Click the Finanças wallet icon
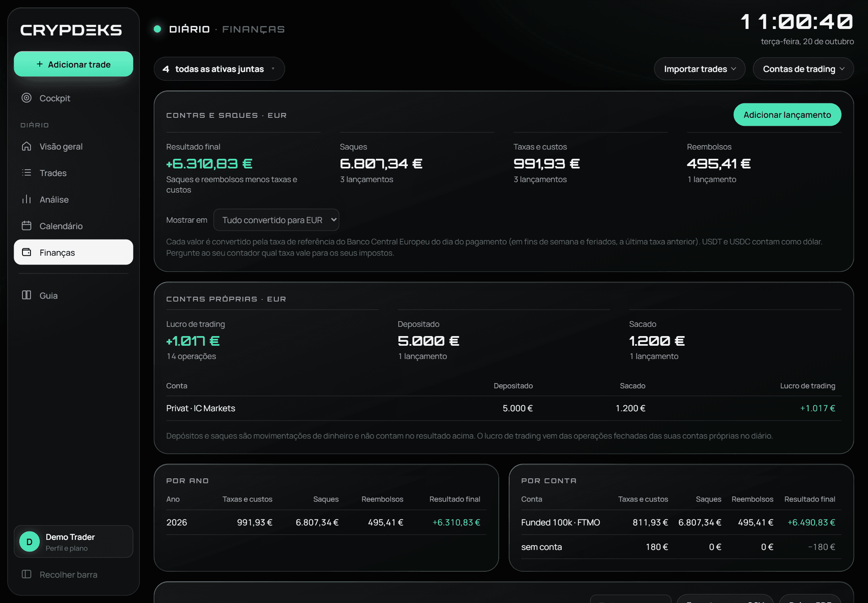This screenshot has width=868, height=603. 27,252
